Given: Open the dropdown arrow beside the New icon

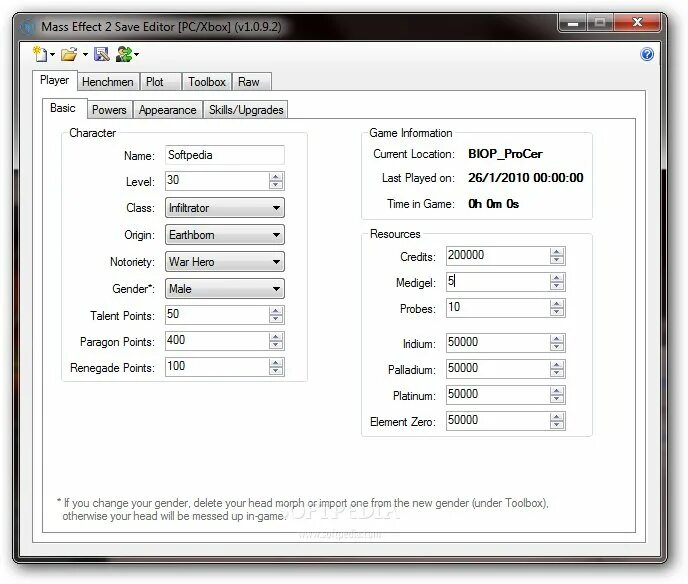Looking at the screenshot, I should [x=52, y=55].
